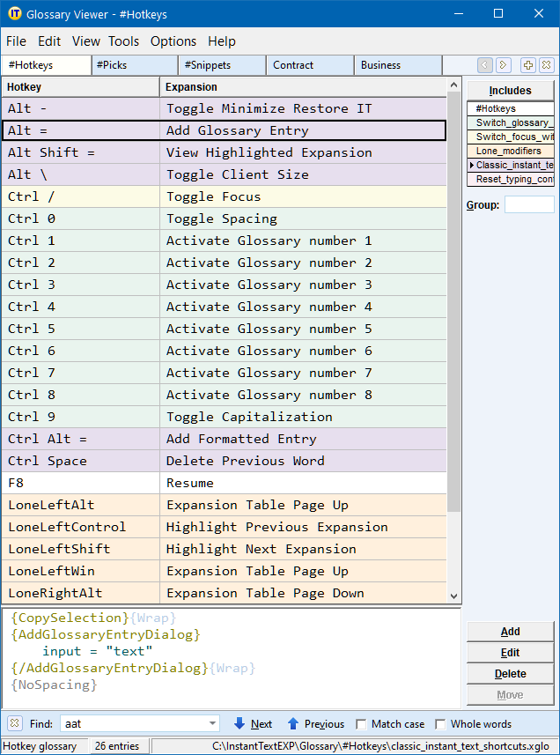The height and width of the screenshot is (755, 560).
Task: Click the Group input field
Action: (x=529, y=204)
